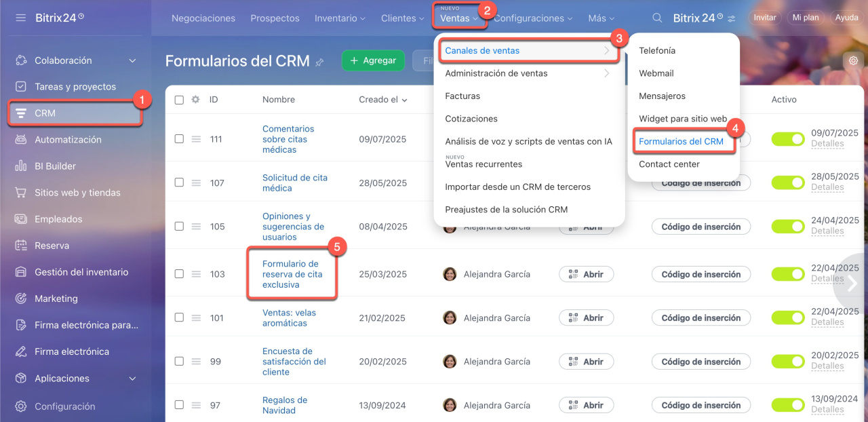Open Encuesta de satisfacción del cliente form link
This screenshot has height=422, width=868.
pyautogui.click(x=294, y=362)
